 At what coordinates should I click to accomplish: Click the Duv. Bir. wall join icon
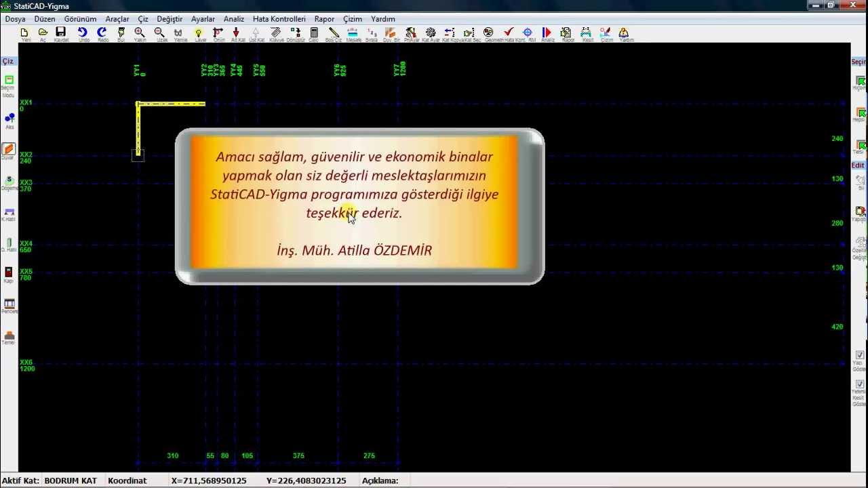pyautogui.click(x=391, y=33)
